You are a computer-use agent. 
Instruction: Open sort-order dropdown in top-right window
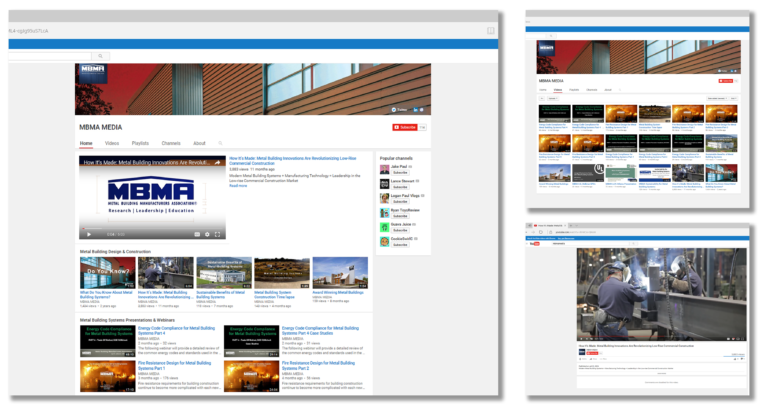pyautogui.click(x=717, y=98)
